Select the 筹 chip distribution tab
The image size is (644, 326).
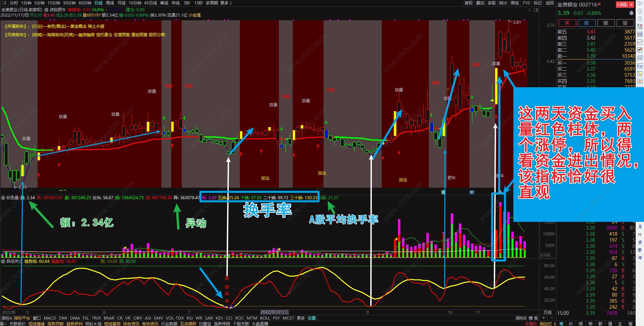(x=630, y=324)
